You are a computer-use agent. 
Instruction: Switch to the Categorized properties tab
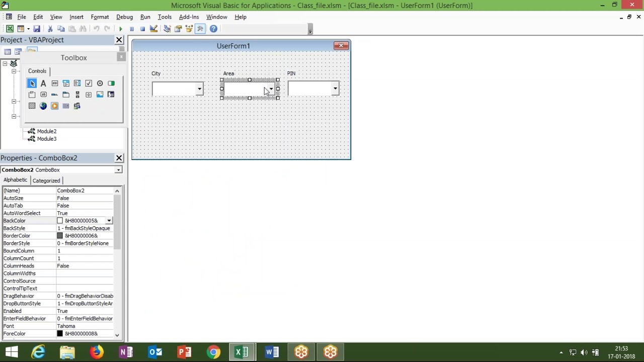(x=46, y=180)
